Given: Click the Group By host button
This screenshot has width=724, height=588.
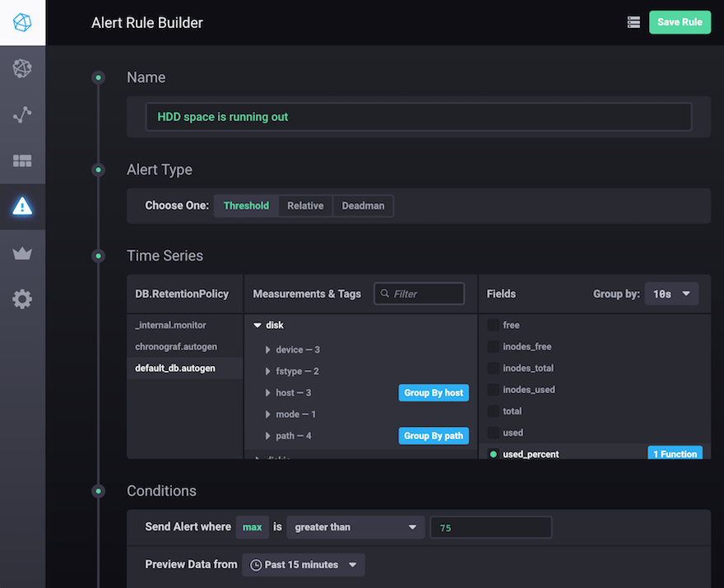Looking at the screenshot, I should click(434, 393).
